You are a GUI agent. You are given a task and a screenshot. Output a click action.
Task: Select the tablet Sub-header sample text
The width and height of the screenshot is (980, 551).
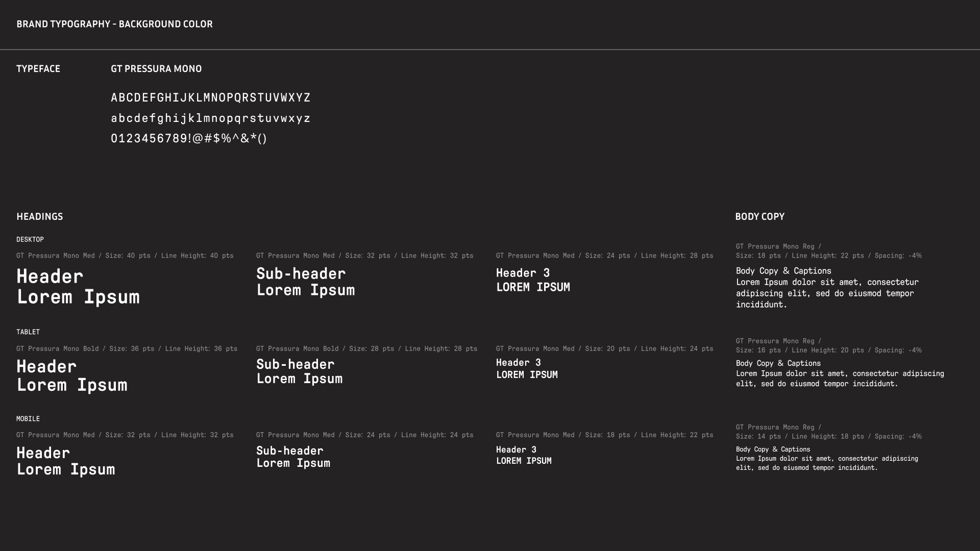[299, 371]
